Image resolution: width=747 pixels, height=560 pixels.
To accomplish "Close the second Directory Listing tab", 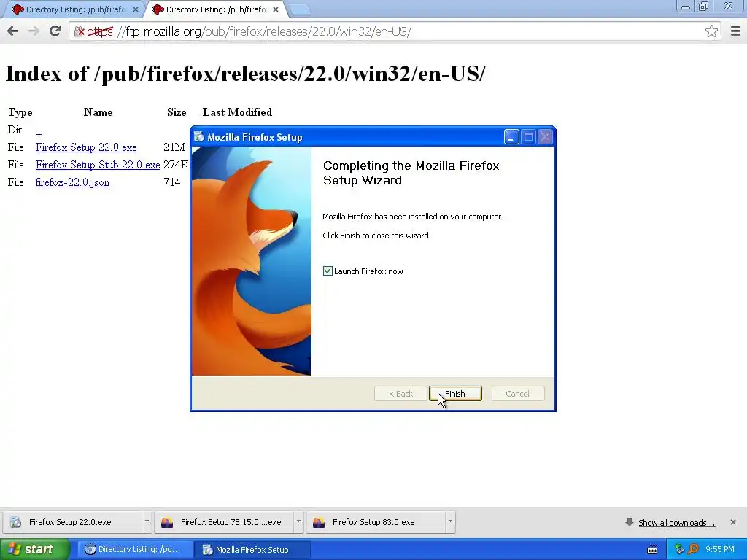I will coord(276,9).
